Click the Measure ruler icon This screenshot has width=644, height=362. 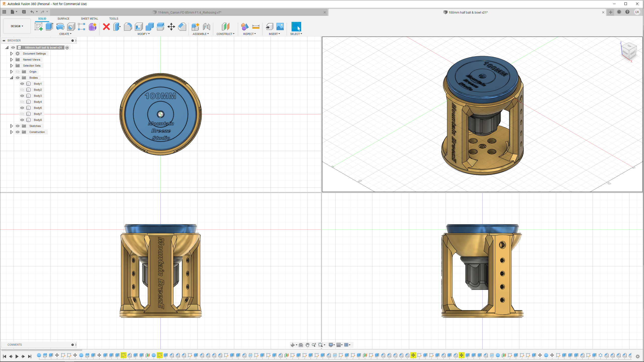click(256, 26)
